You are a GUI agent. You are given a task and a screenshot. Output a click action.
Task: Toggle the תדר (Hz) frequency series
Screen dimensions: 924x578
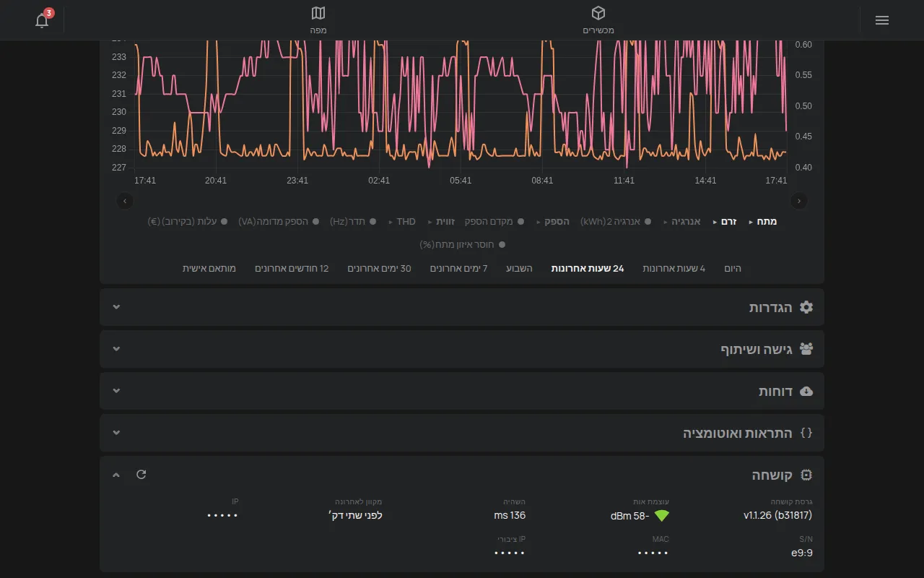(353, 222)
